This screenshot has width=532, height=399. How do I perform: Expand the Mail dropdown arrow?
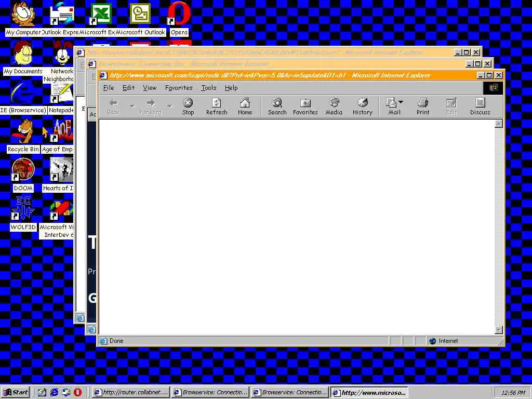[x=401, y=102]
